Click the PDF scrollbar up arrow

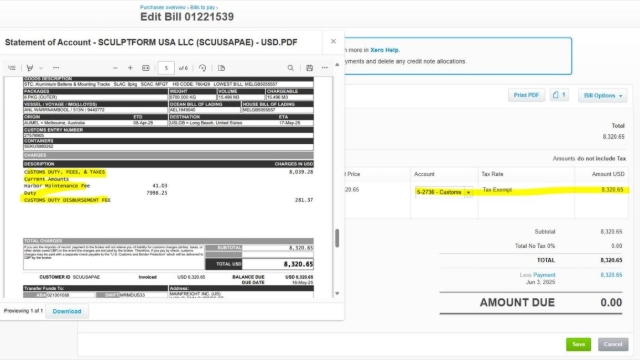point(337,64)
